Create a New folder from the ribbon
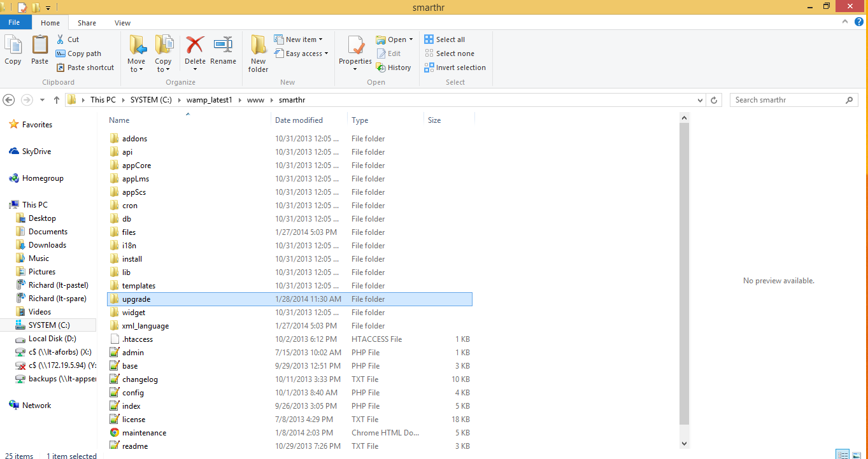868x459 pixels. [x=258, y=53]
